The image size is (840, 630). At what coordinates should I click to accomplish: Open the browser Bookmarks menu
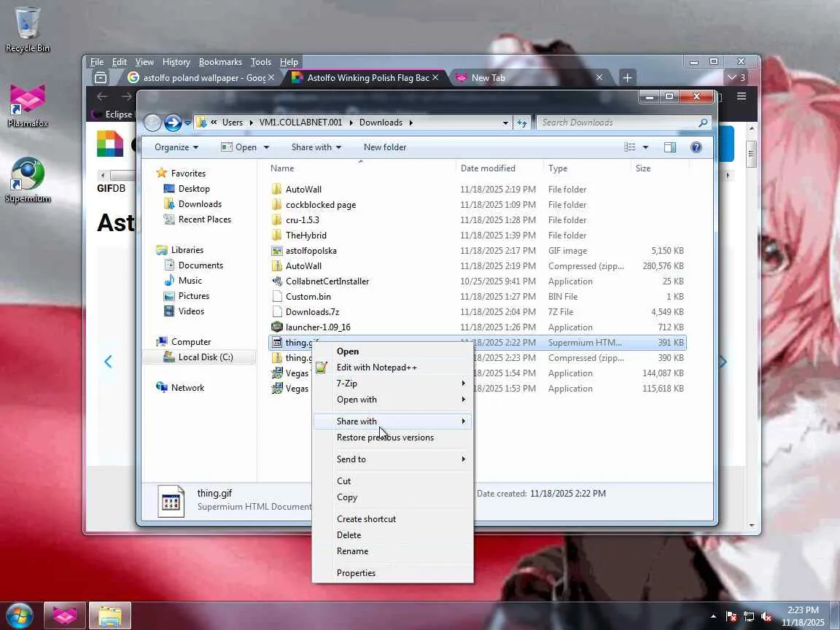pos(220,62)
